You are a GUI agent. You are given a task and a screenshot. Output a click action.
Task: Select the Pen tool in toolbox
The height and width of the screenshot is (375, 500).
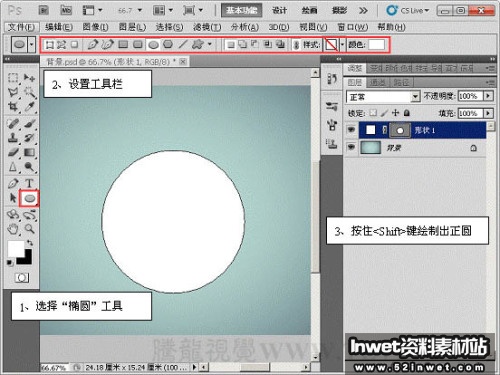click(13, 183)
